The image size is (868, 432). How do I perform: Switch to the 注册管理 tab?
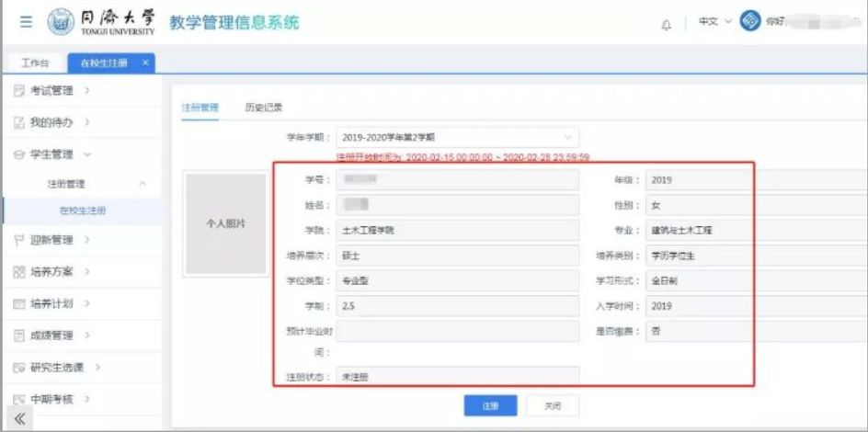click(x=200, y=108)
